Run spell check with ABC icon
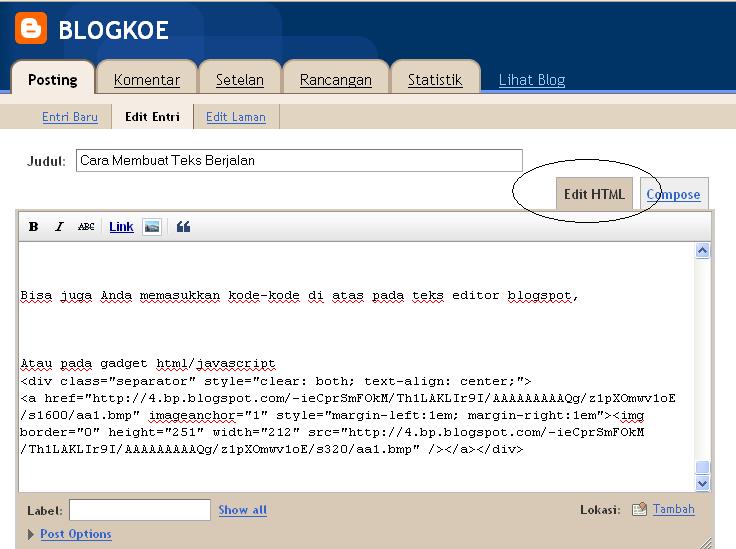 coord(86,227)
